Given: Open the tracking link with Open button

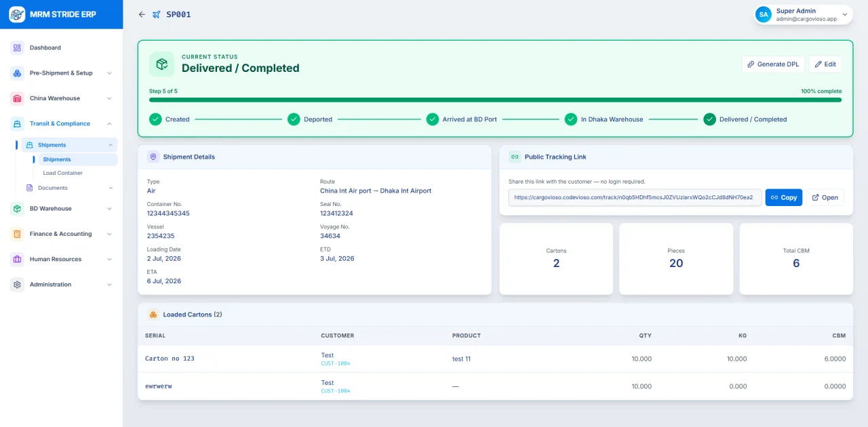Looking at the screenshot, I should tap(825, 197).
